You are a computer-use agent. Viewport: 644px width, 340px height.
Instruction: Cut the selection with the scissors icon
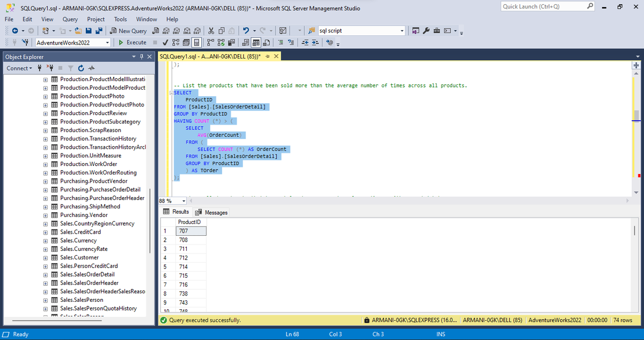(x=211, y=31)
